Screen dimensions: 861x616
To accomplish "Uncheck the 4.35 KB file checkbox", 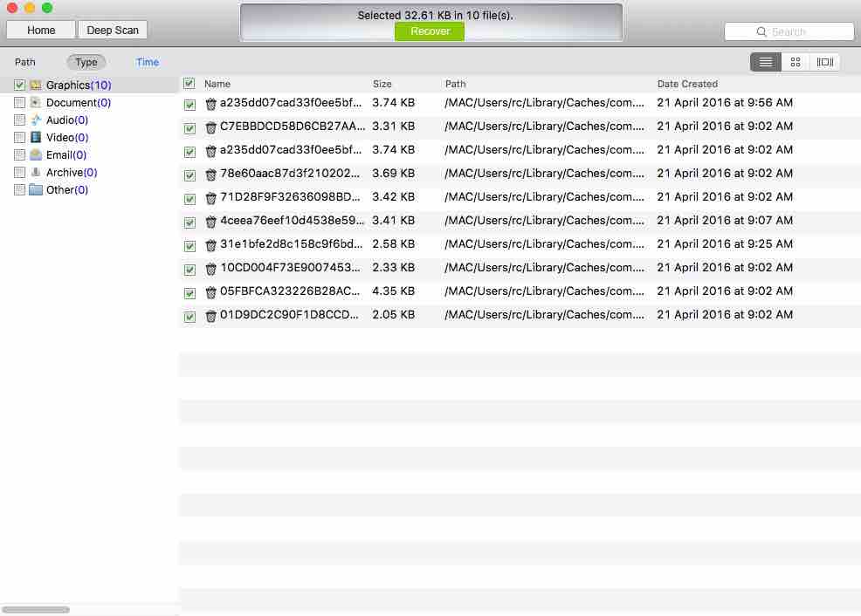I will click(x=190, y=293).
